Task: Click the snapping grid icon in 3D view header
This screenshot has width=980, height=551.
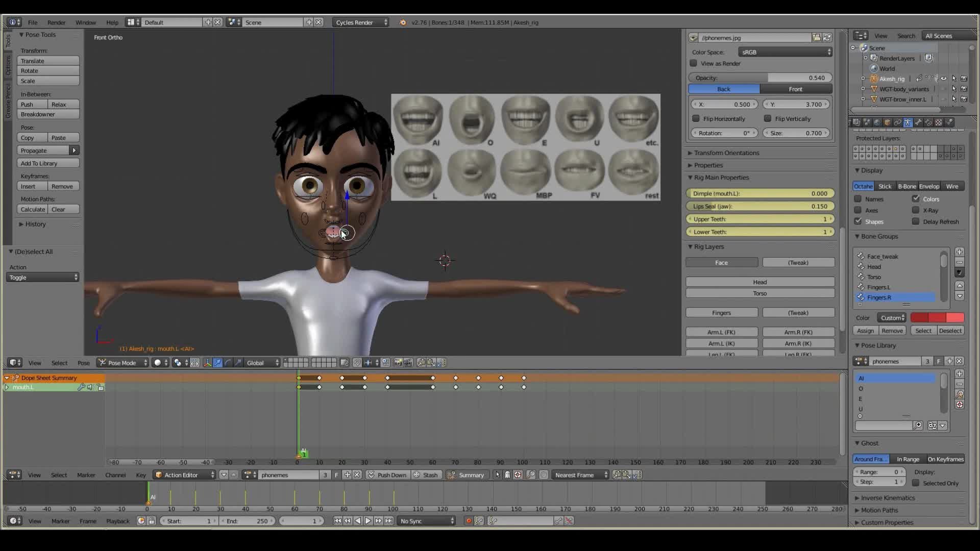Action: [x=385, y=363]
